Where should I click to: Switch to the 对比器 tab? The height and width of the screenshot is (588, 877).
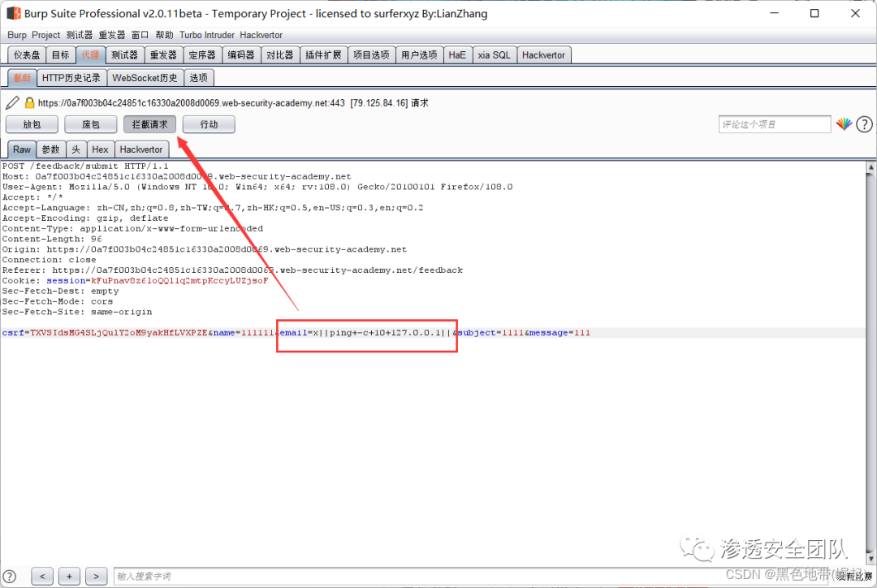(279, 55)
